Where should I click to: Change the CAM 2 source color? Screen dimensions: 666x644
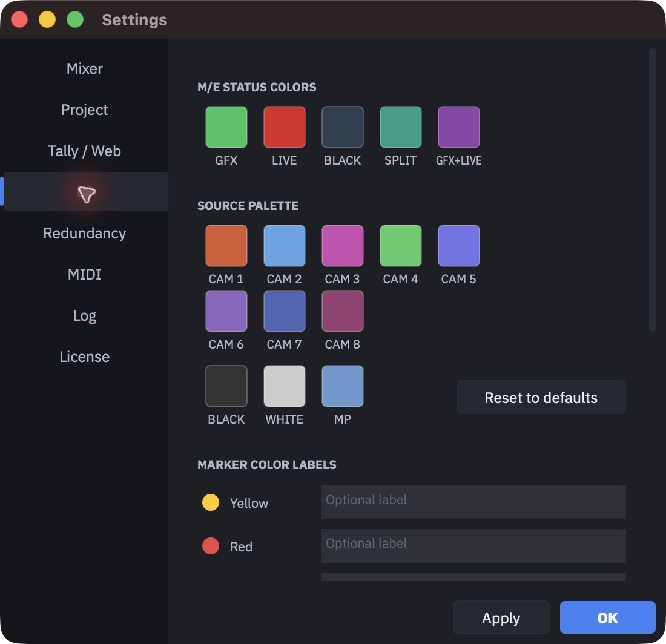pyautogui.click(x=285, y=245)
